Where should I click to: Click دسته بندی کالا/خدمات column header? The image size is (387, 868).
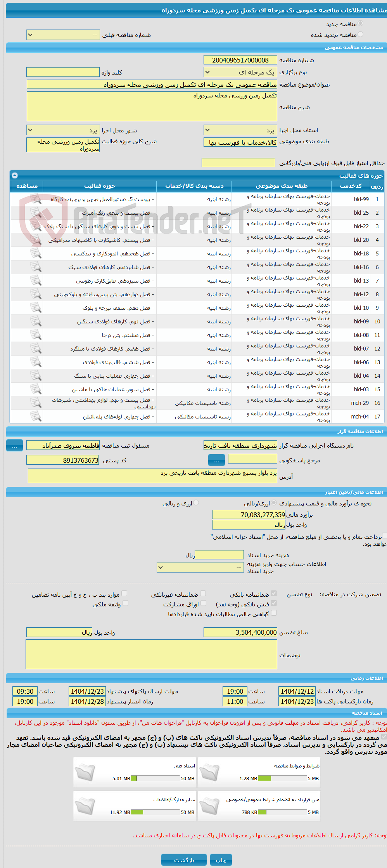click(x=194, y=186)
